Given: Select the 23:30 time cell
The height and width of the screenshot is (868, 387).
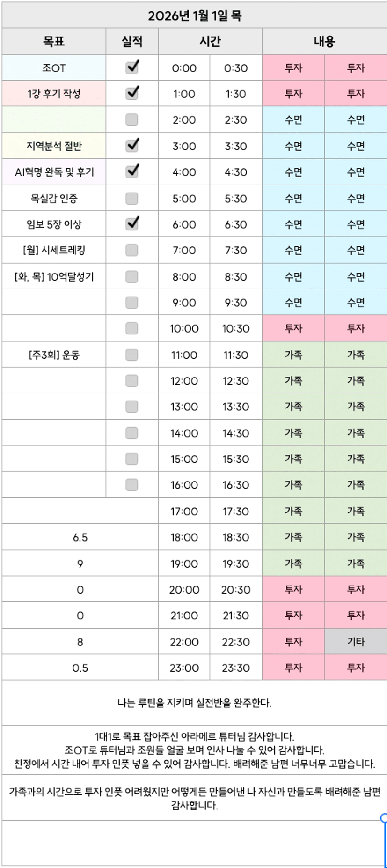Looking at the screenshot, I should (x=235, y=668).
